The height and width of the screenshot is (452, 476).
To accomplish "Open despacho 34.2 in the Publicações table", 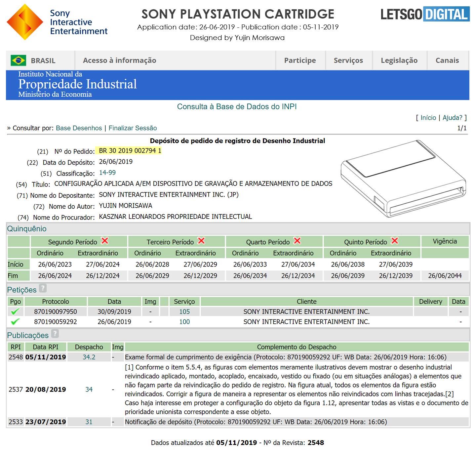I will [x=88, y=357].
